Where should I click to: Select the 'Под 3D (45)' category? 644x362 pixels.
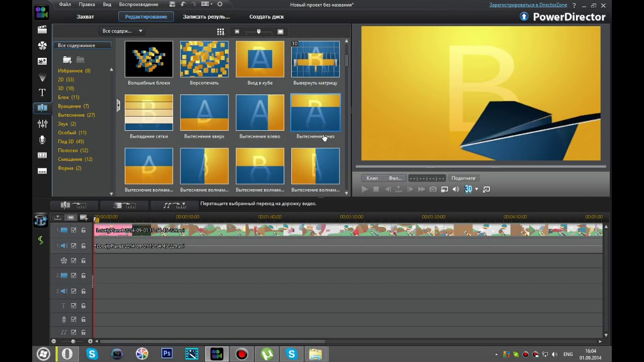tap(71, 142)
